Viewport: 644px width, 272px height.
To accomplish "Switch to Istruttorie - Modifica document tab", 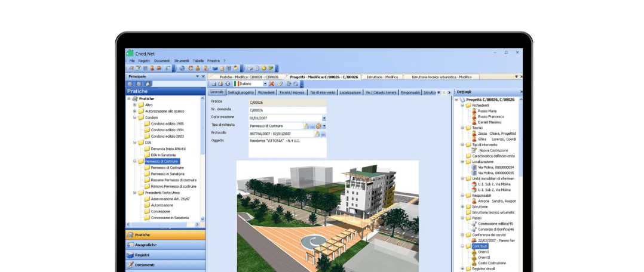I will click(382, 77).
